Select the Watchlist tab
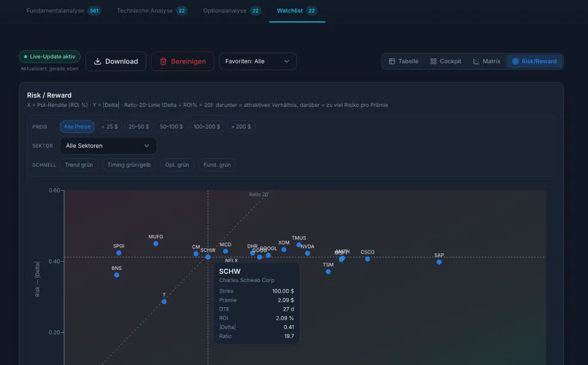The image size is (588, 365). 296,11
